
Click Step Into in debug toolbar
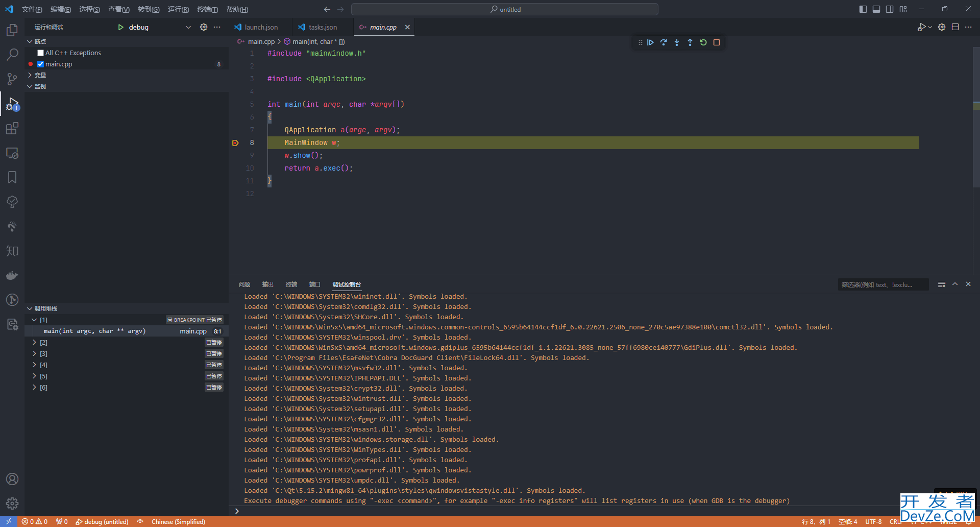click(677, 42)
